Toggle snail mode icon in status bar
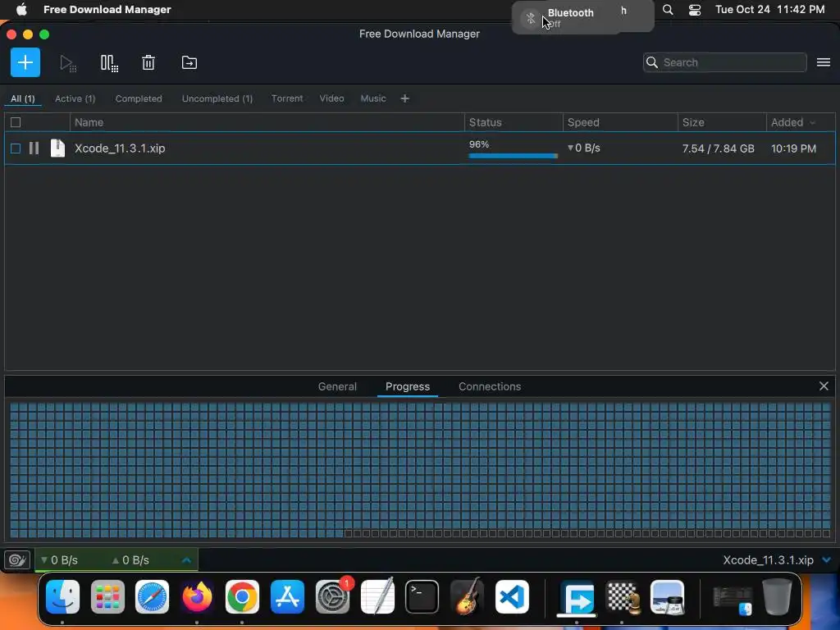840x630 pixels. [x=17, y=559]
